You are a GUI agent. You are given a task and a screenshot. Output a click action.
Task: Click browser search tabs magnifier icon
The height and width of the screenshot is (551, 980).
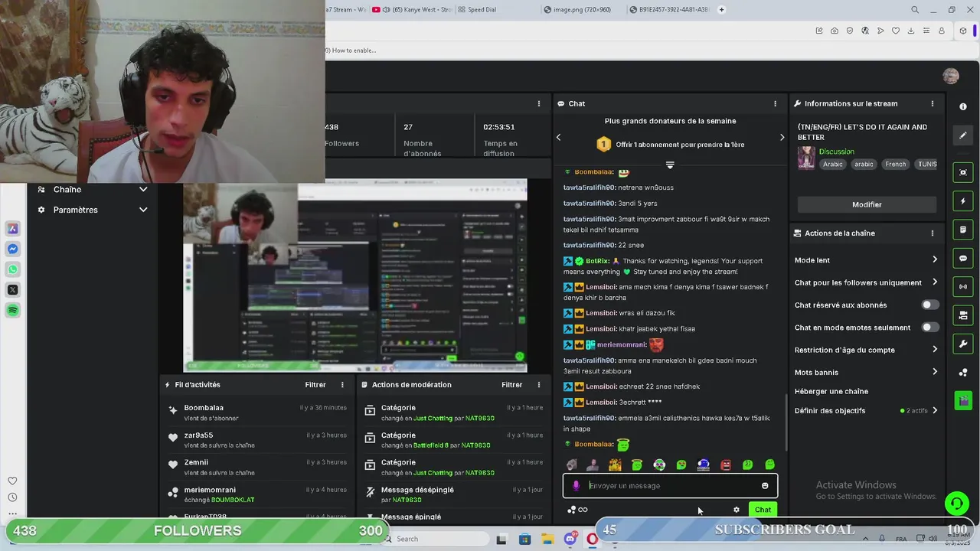click(x=915, y=10)
